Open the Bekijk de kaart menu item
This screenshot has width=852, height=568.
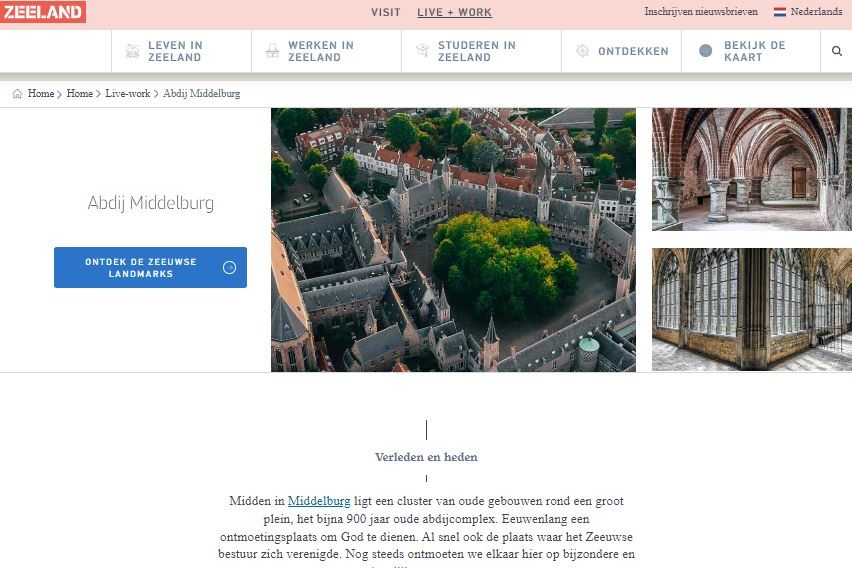point(751,51)
